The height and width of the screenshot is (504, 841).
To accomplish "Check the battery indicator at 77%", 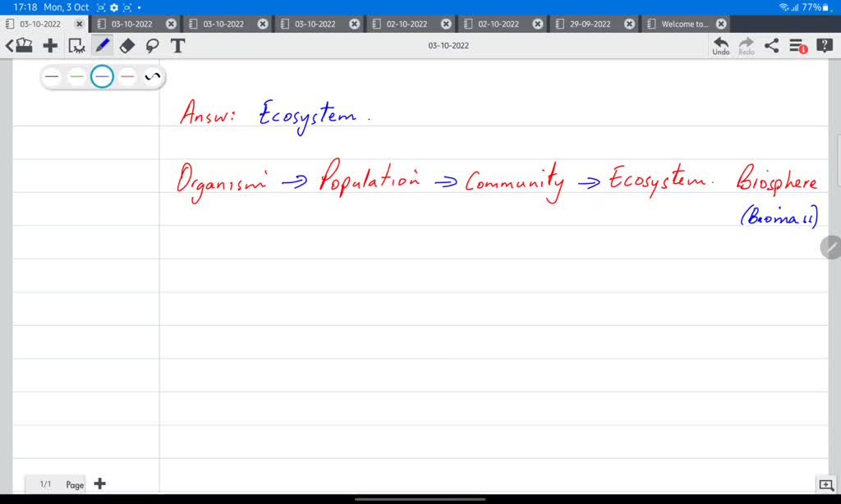I will 816,7.
